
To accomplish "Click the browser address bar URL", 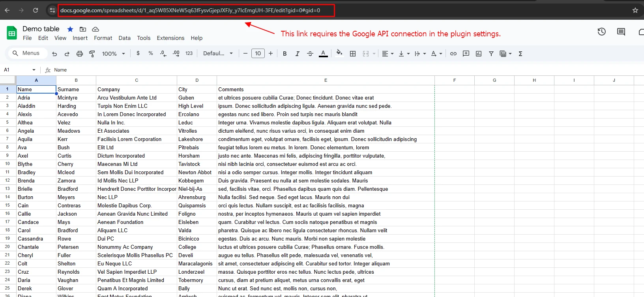I will click(x=190, y=10).
